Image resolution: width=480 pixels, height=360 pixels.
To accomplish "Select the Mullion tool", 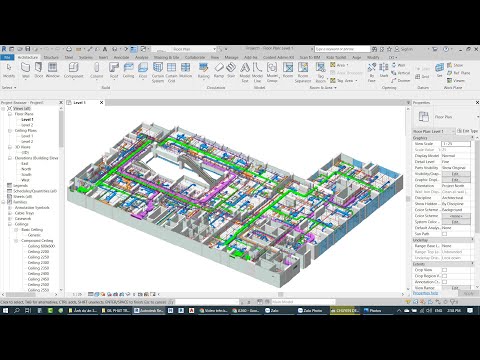I will pyautogui.click(x=185, y=71).
